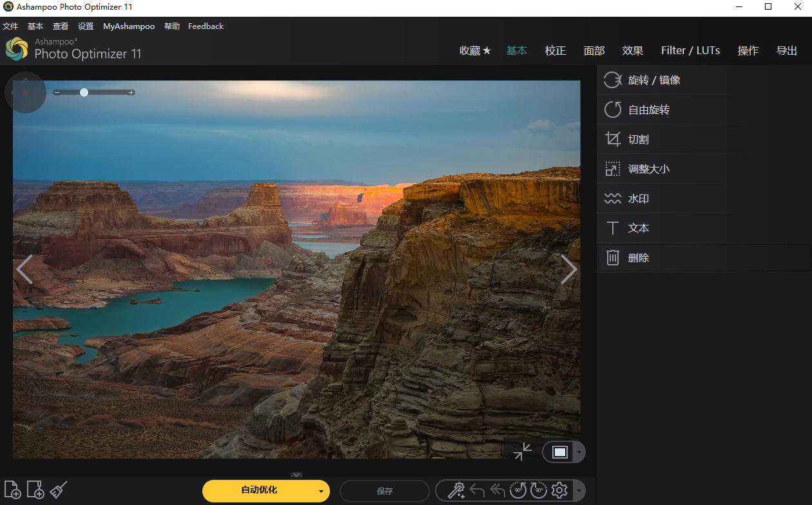Open the magic wand auto-fix icon
812x505 pixels.
pyautogui.click(x=456, y=490)
